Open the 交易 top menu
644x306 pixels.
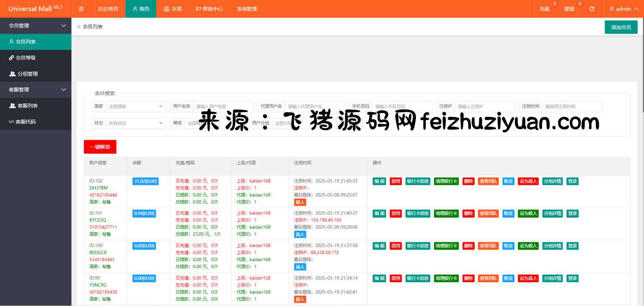click(172, 9)
